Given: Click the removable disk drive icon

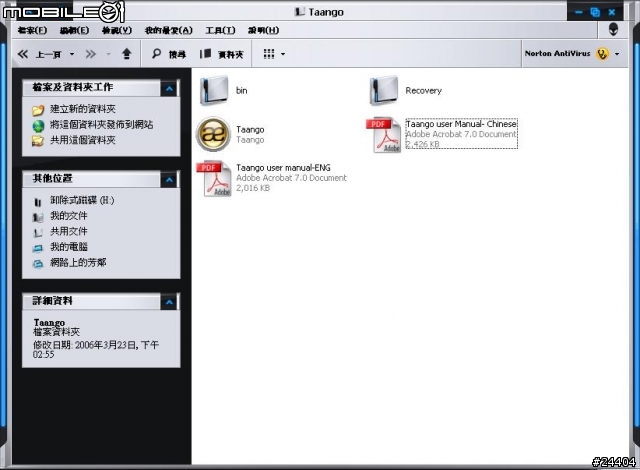Looking at the screenshot, I should pyautogui.click(x=38, y=202).
